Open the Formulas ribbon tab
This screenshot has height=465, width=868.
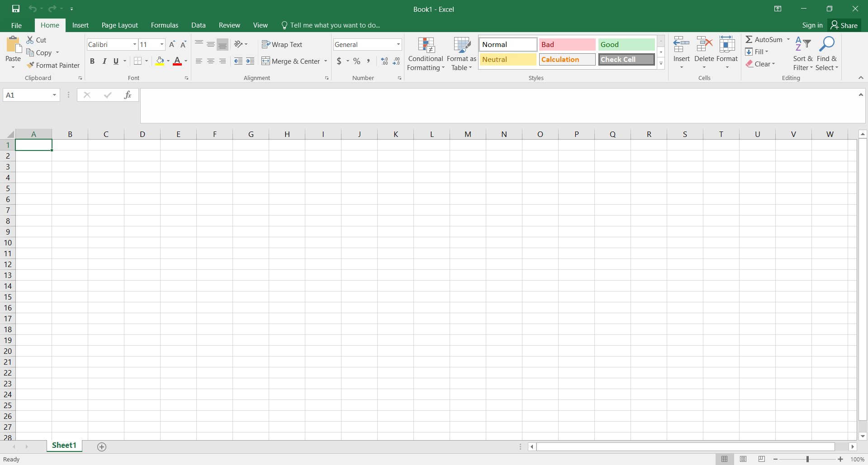[x=164, y=25]
